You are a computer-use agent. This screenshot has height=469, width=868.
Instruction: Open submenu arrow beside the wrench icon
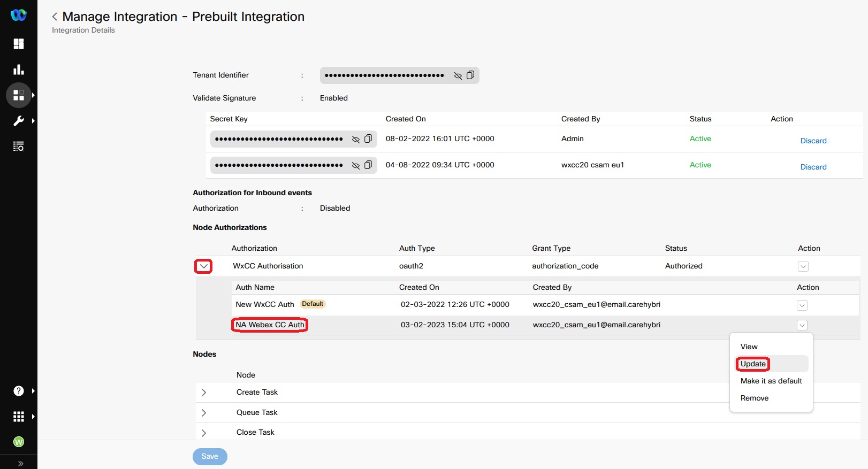[x=33, y=121]
